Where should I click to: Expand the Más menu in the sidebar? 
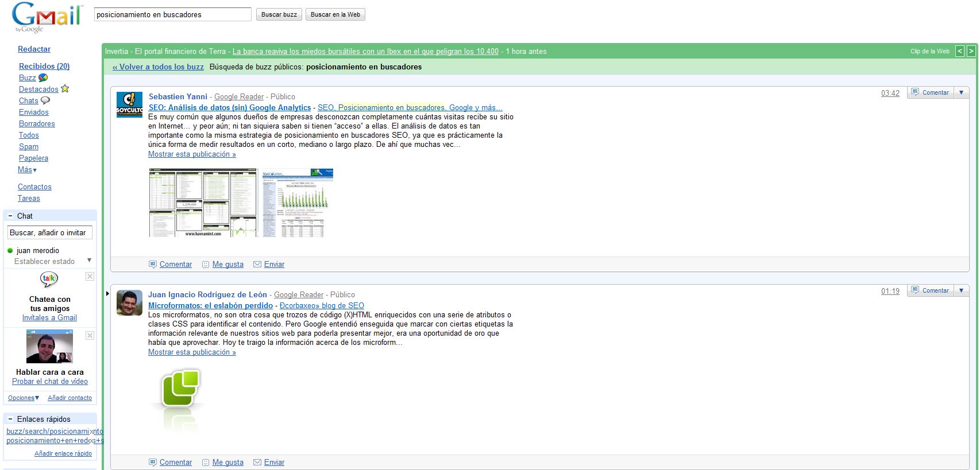click(27, 170)
